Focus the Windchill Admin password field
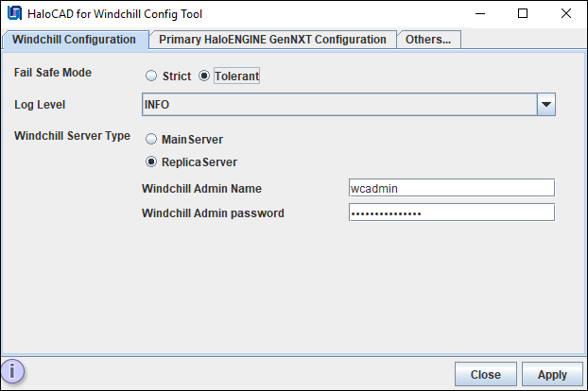This screenshot has height=391, width=588. point(452,212)
